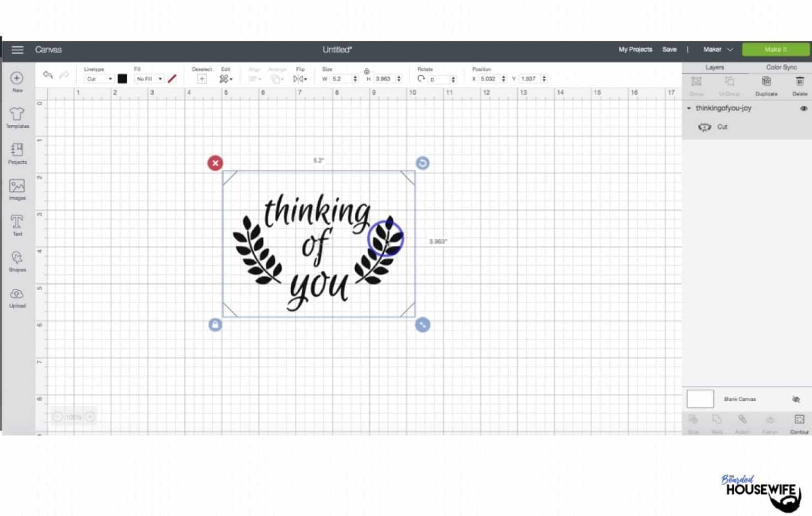This screenshot has width=812, height=516.
Task: Click the Undo arrow
Action: [x=48, y=75]
